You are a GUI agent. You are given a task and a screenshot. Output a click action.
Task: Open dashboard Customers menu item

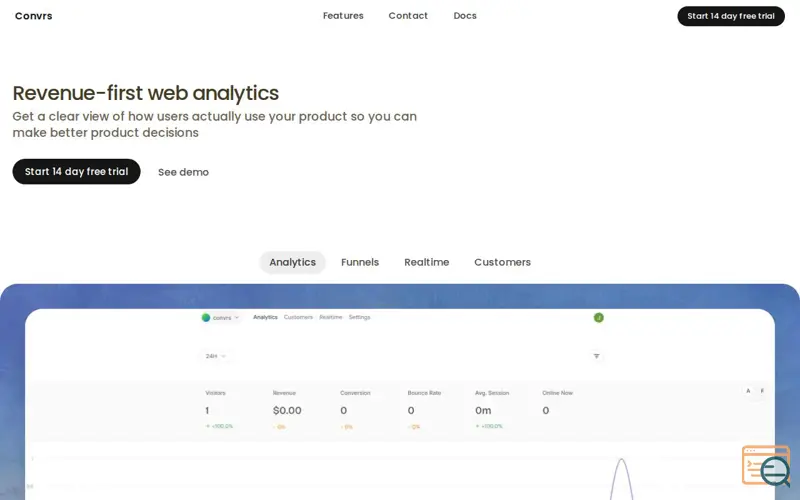[x=298, y=317]
